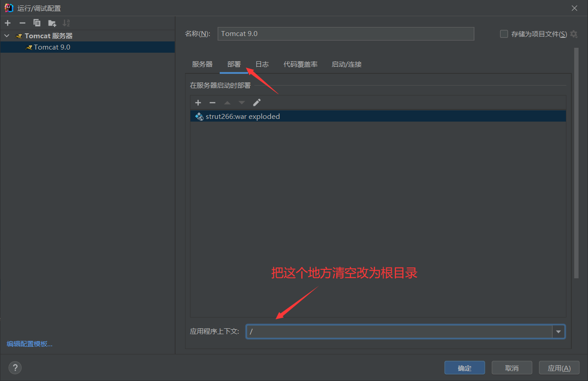The image size is (588, 381).
Task: Click the 应用程序上下文 input field
Action: click(399, 332)
